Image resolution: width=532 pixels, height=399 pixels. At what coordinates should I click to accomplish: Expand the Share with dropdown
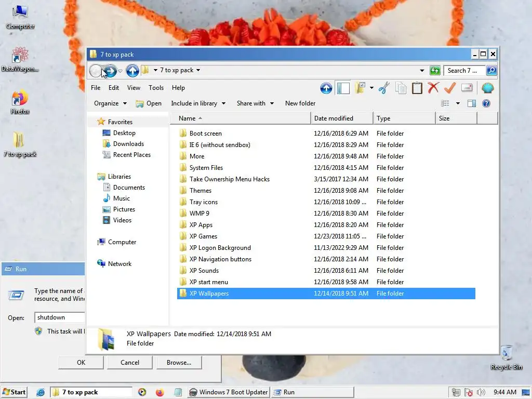255,103
